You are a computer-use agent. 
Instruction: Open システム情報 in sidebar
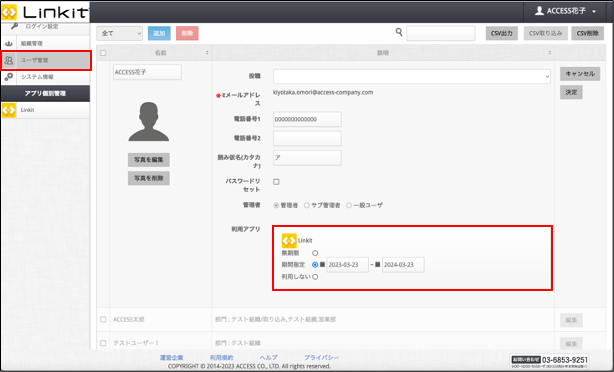tap(37, 77)
